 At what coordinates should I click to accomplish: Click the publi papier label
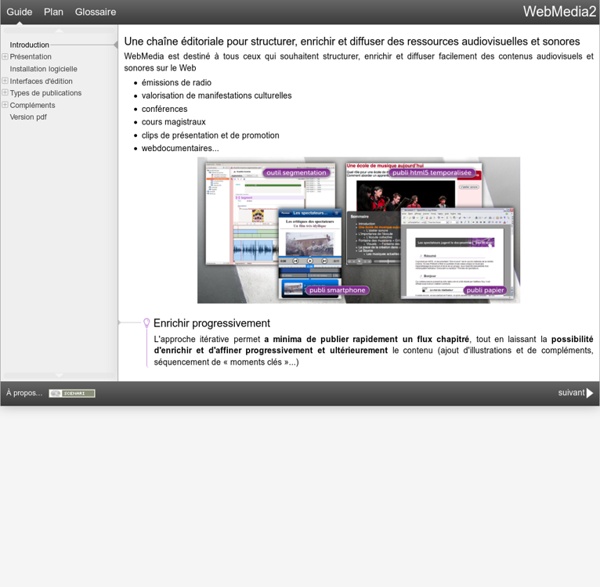(x=485, y=290)
